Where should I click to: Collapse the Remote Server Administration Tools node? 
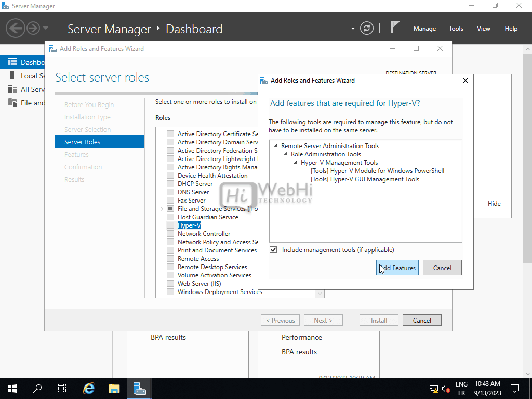[x=275, y=146]
